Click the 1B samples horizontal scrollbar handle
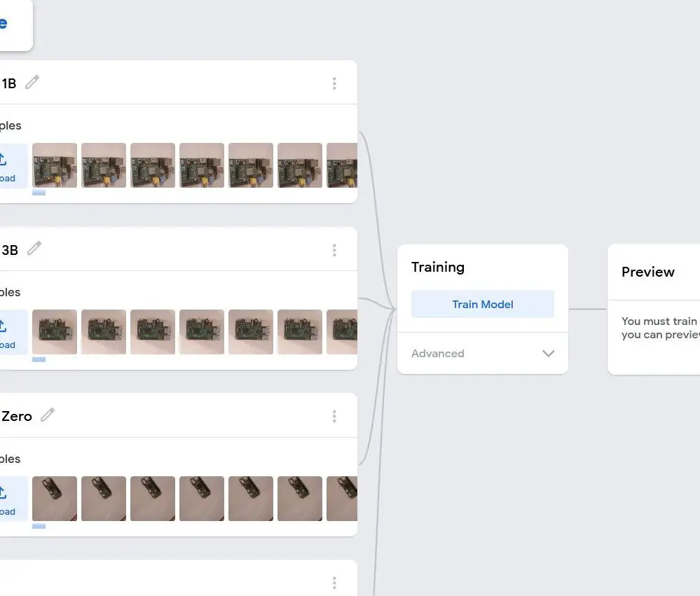The height and width of the screenshot is (596, 700). tap(39, 193)
